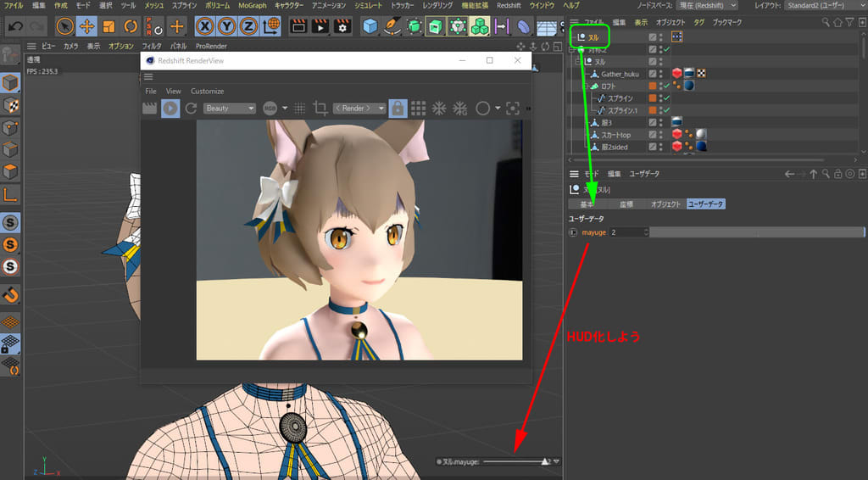Click the orange layer swatch on スプライン
This screenshot has height=480, width=868.
(652, 98)
